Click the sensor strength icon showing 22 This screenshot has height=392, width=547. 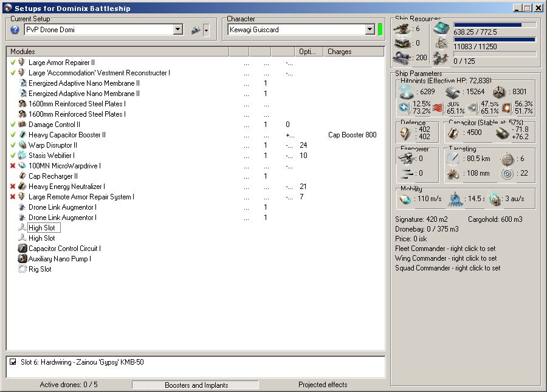[507, 173]
